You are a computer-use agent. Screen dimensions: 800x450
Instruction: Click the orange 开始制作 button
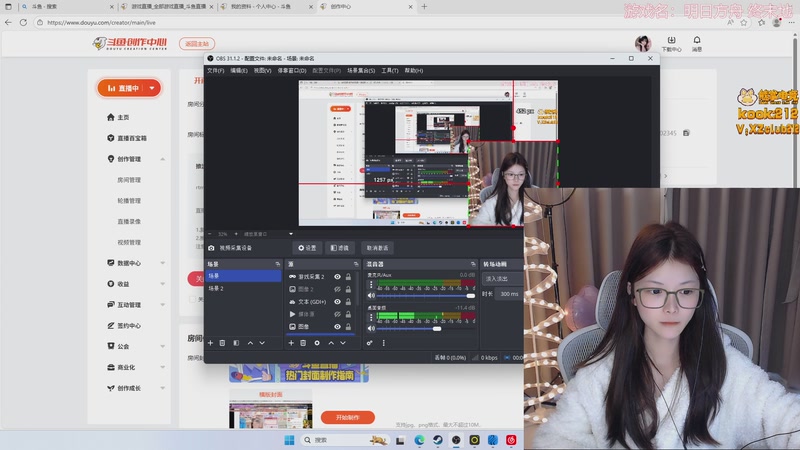tap(348, 417)
